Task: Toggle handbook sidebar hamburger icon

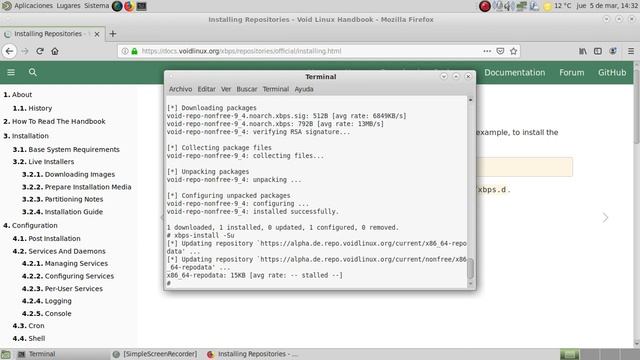Action: (x=11, y=72)
